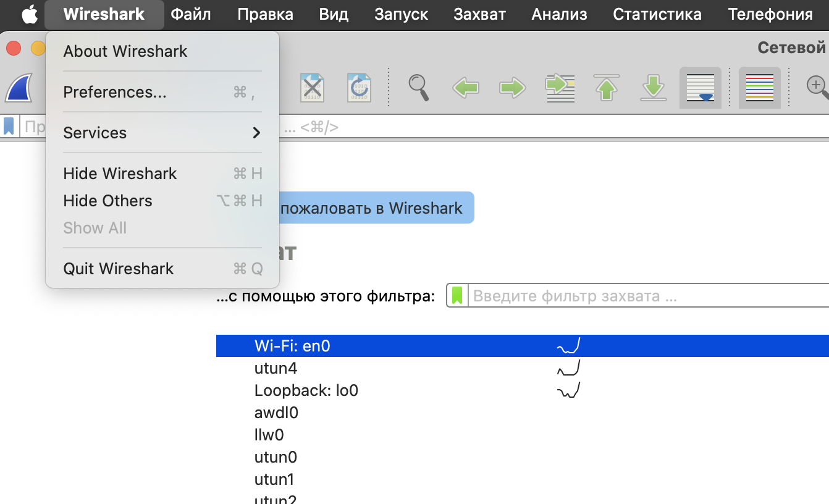The height and width of the screenshot is (504, 829).
Task: Select the Loopback: lo0 interface
Action: click(x=306, y=390)
